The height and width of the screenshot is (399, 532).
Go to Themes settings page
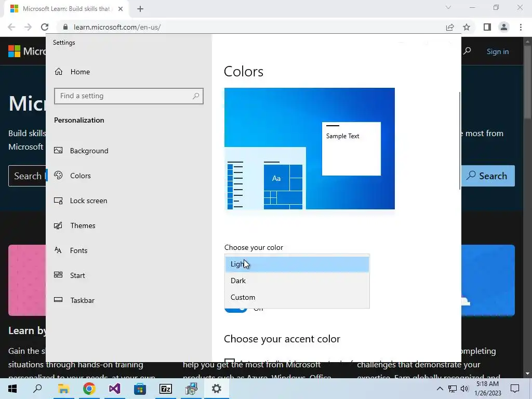click(x=75, y=225)
